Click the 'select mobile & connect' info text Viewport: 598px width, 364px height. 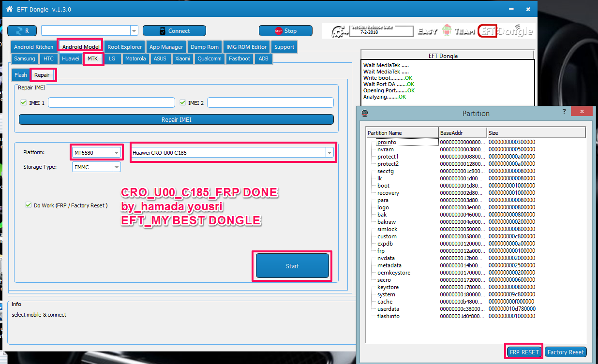pos(39,315)
